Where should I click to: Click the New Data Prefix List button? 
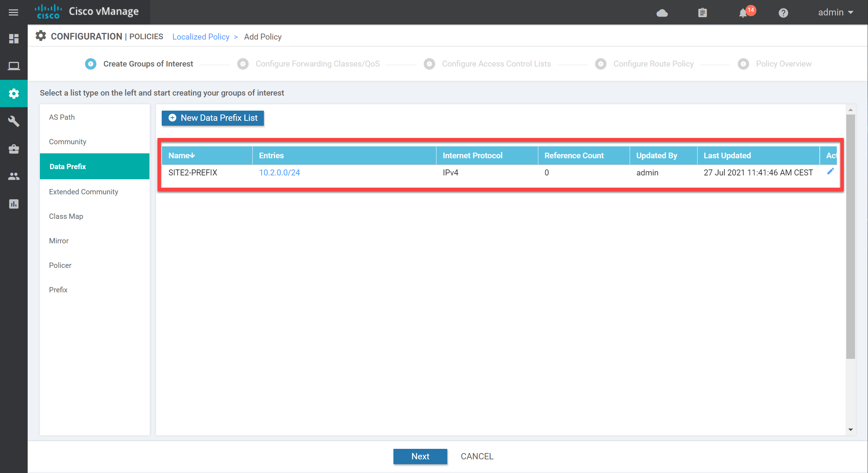click(x=212, y=118)
